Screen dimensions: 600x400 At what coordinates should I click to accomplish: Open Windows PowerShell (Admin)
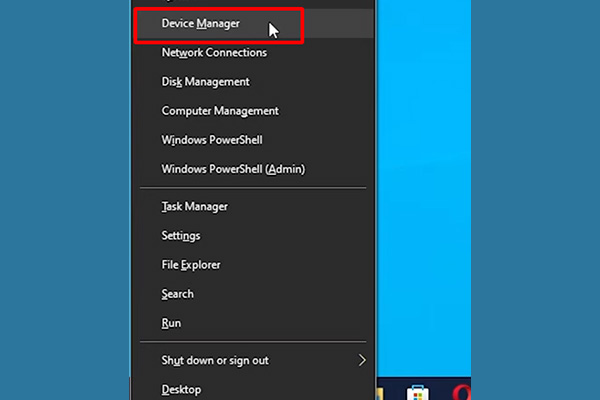point(253,169)
